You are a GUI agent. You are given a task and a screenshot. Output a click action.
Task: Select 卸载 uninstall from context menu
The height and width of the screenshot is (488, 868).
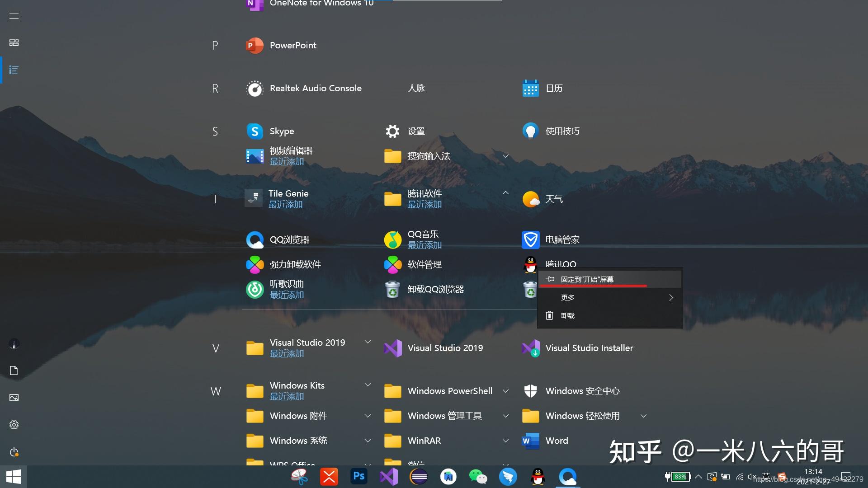point(567,314)
